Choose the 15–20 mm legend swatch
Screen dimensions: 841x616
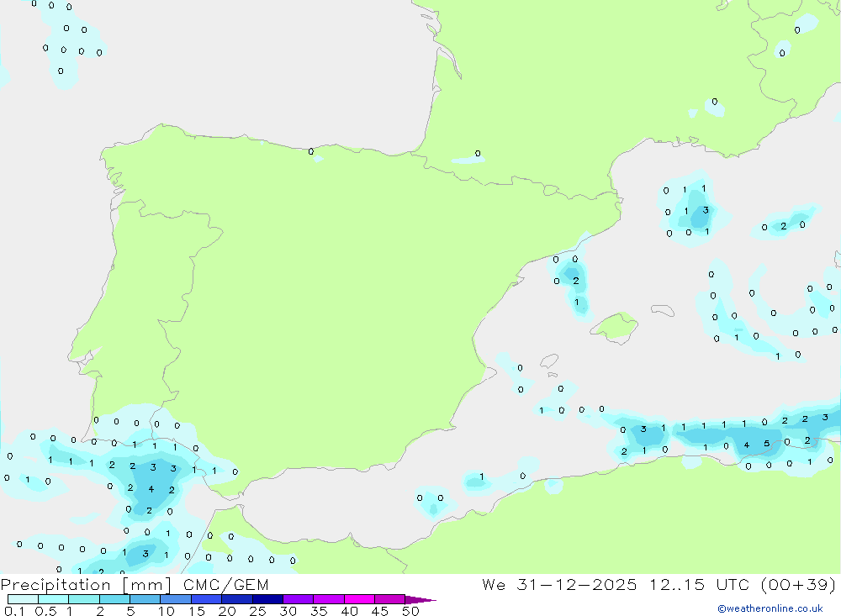207,600
